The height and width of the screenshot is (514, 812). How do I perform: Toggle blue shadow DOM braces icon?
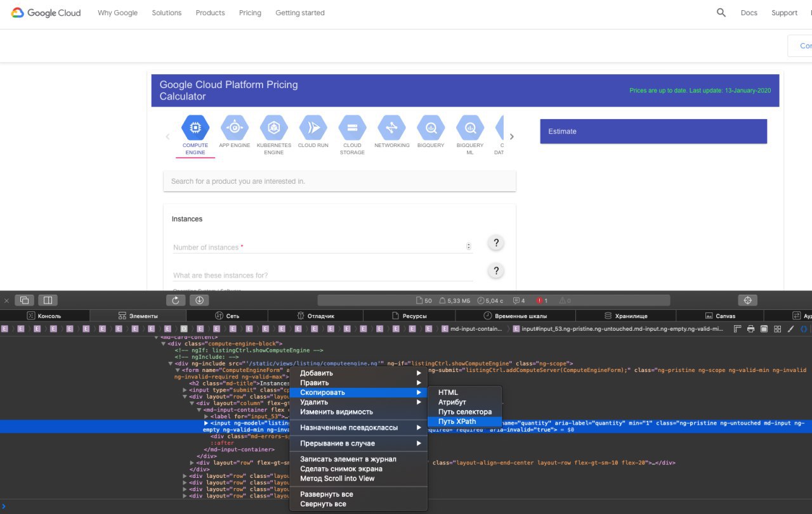click(x=804, y=329)
